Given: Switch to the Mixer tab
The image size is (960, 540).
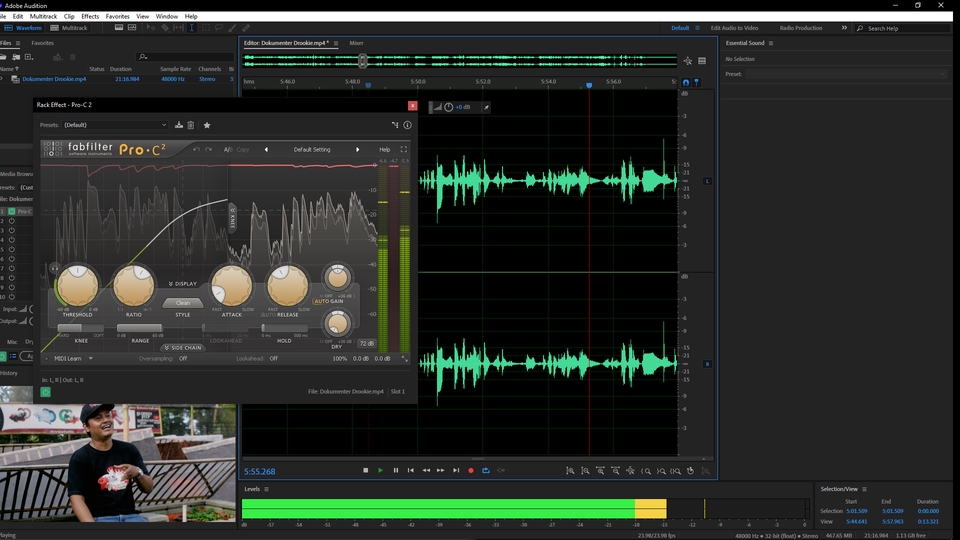Looking at the screenshot, I should click(x=356, y=43).
